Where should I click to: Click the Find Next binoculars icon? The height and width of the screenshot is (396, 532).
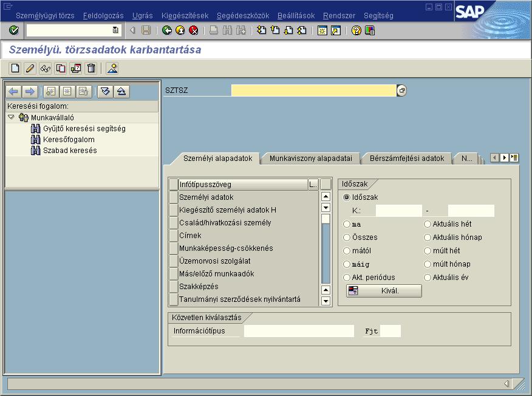click(241, 30)
